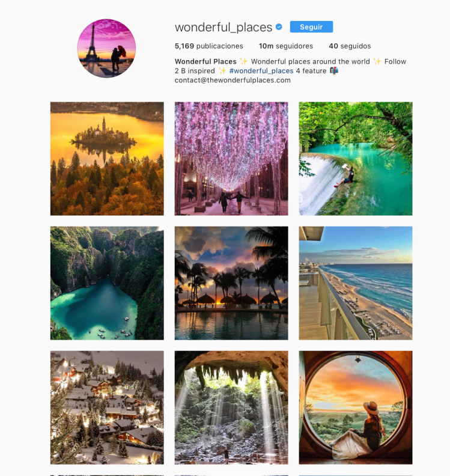Click the blue verified badge icon
The width and height of the screenshot is (450, 476).
point(279,26)
